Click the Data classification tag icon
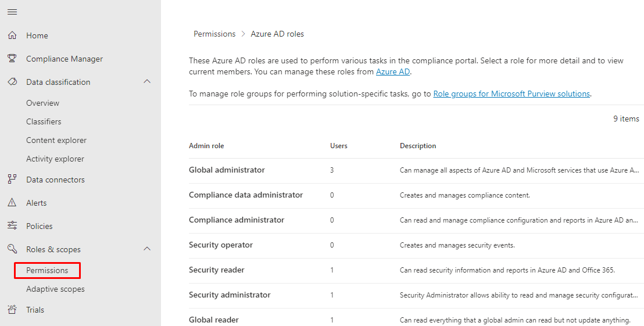Screen dimensions: 644x326 pos(12,82)
